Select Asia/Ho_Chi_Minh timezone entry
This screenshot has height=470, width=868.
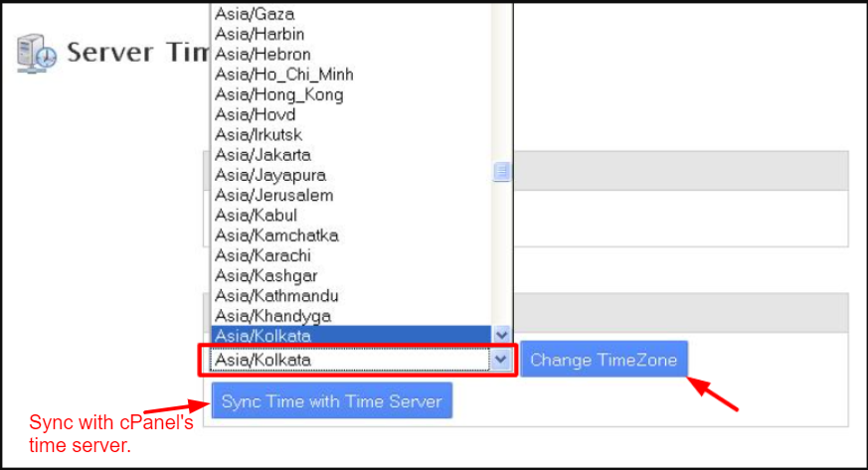[x=351, y=75]
